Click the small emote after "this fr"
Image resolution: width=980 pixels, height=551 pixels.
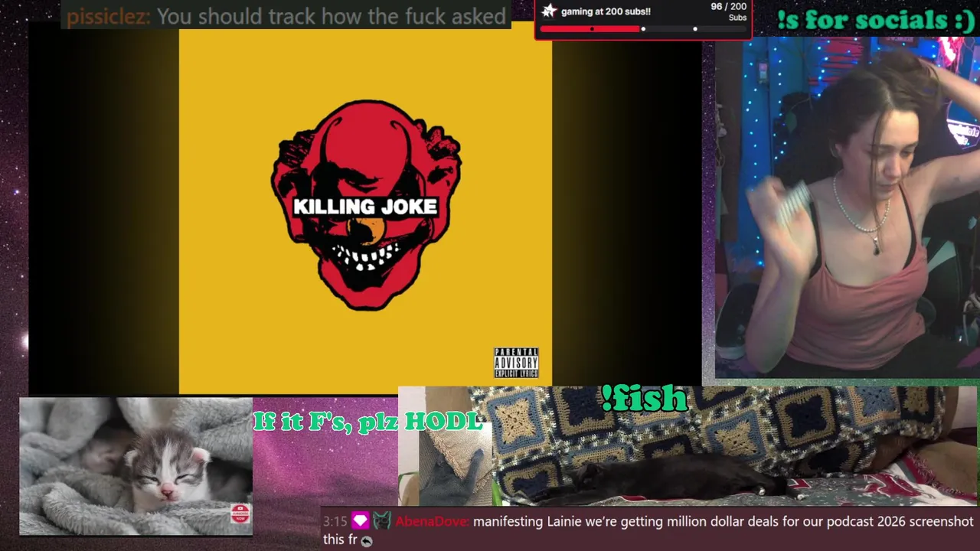click(x=367, y=541)
